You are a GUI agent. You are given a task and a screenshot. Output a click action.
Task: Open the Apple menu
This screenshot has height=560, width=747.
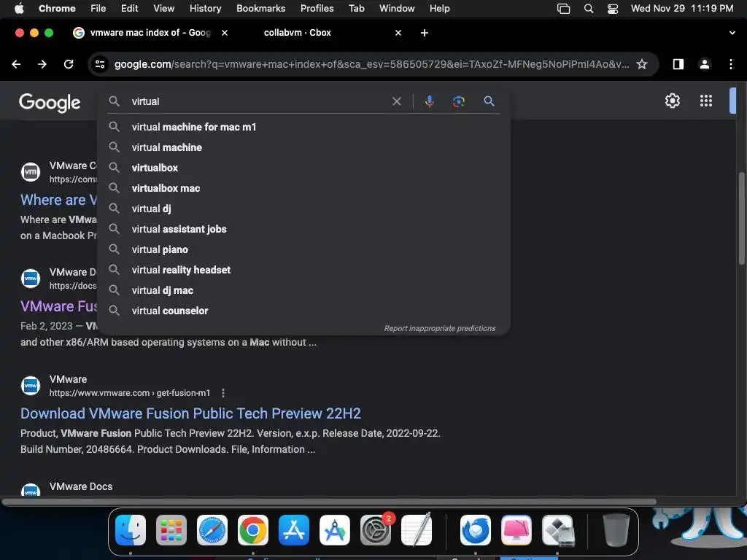[x=19, y=8]
